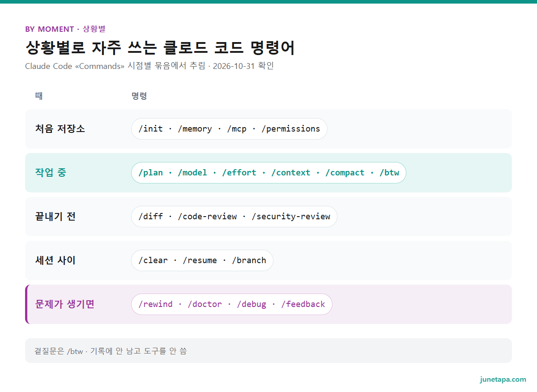
Task: Click the '명령' column header
Action: point(139,96)
